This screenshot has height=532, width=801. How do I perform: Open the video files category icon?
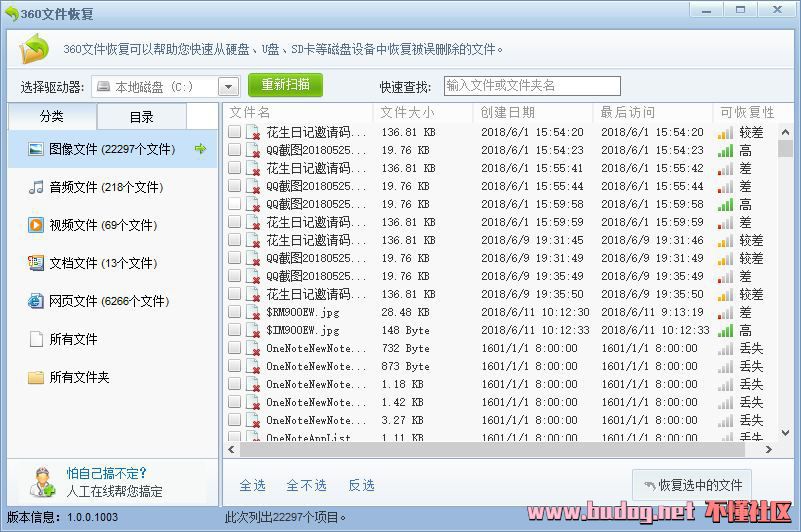(x=36, y=225)
